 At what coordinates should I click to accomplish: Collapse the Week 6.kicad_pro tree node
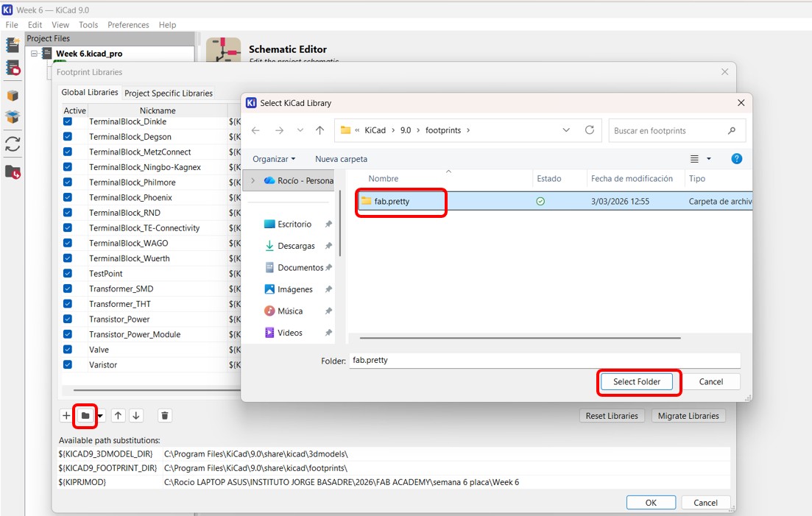[34, 53]
